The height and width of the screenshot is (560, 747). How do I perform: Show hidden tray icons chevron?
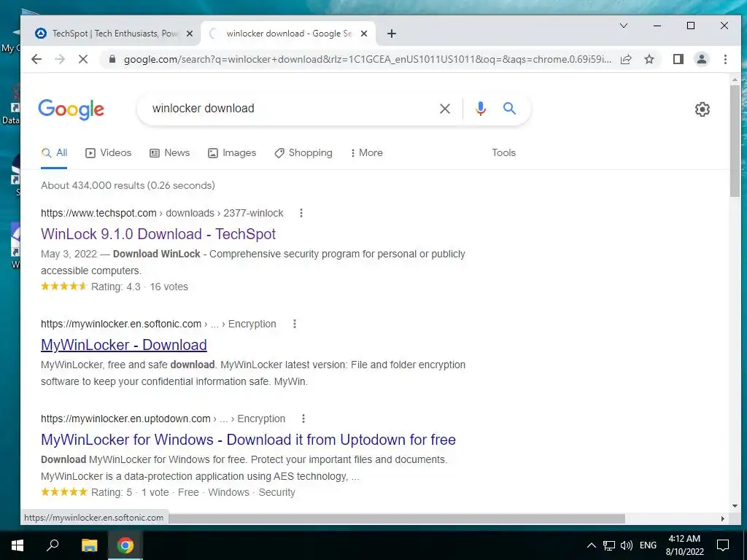pos(591,545)
